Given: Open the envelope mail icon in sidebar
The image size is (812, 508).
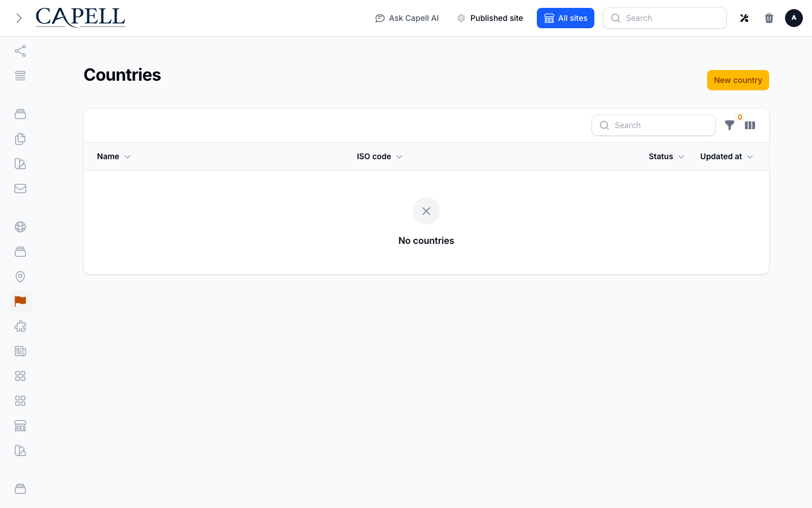Looking at the screenshot, I should [20, 189].
